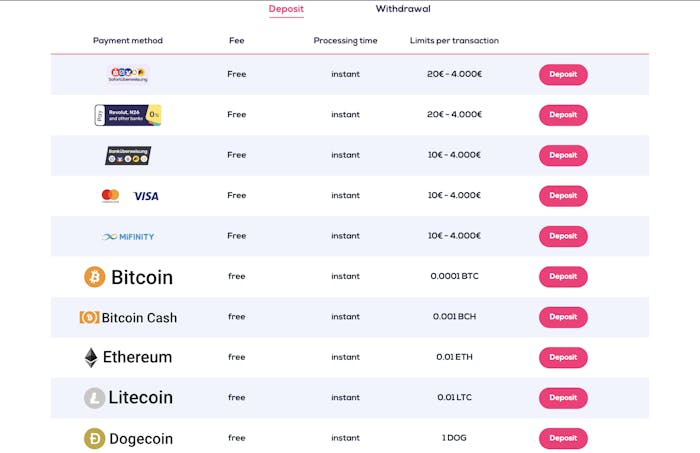Click the Revolut, N26 banks logo

tap(128, 115)
